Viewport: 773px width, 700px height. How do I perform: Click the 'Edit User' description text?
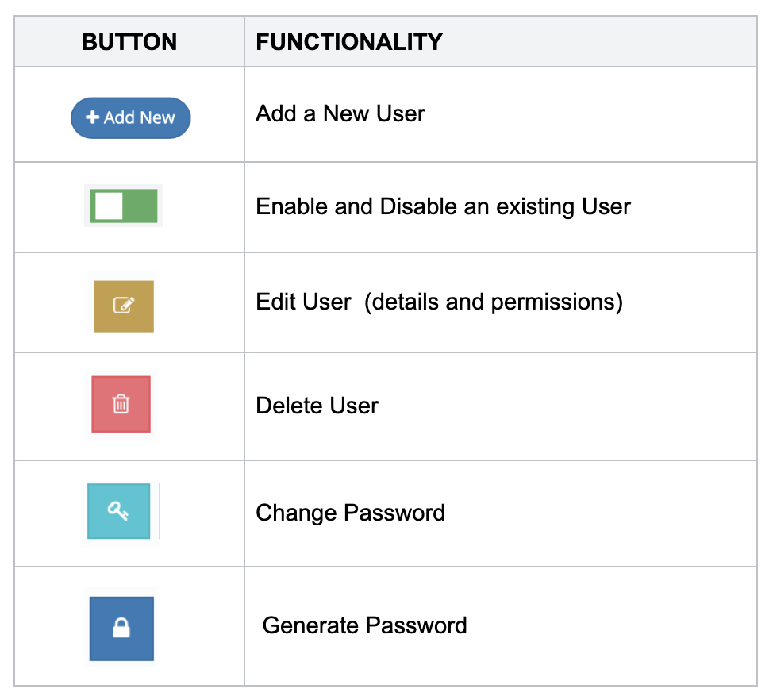coord(303,302)
